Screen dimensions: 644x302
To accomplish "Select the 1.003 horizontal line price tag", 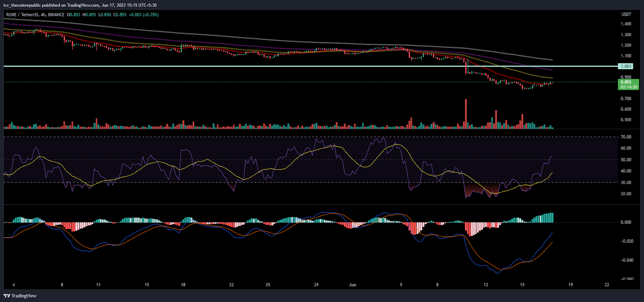I will tap(625, 66).
